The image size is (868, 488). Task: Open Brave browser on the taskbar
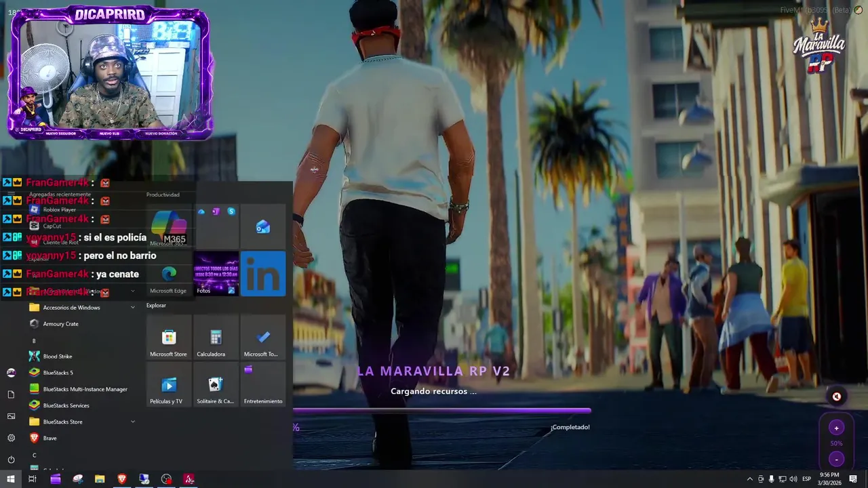point(122,479)
